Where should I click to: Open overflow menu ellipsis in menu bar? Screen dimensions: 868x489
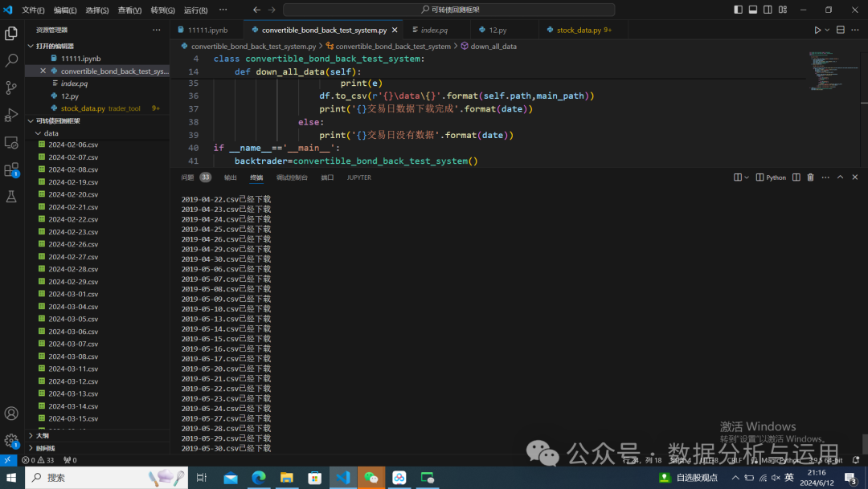(223, 10)
